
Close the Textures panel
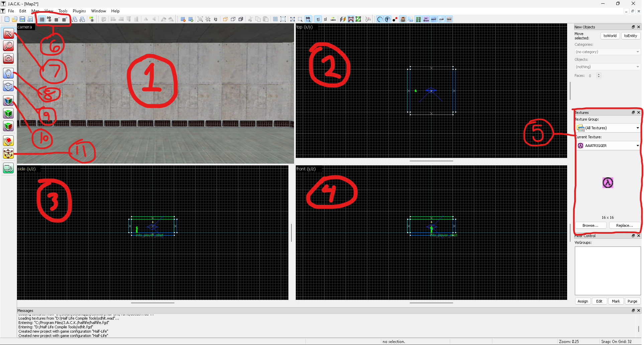[x=639, y=113]
